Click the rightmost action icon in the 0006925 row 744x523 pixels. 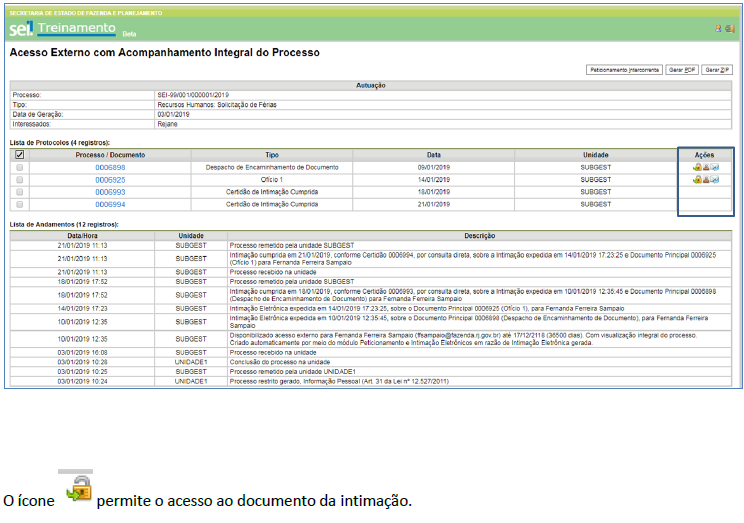coord(715,180)
